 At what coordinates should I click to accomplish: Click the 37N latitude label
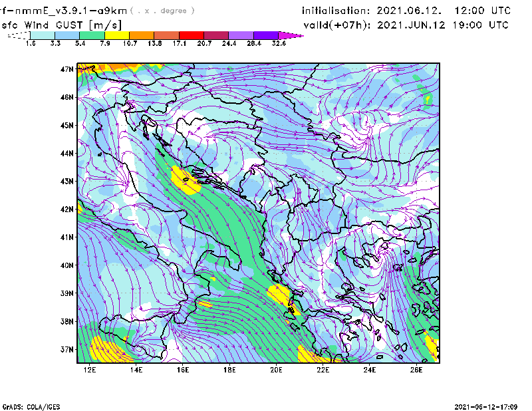click(67, 349)
